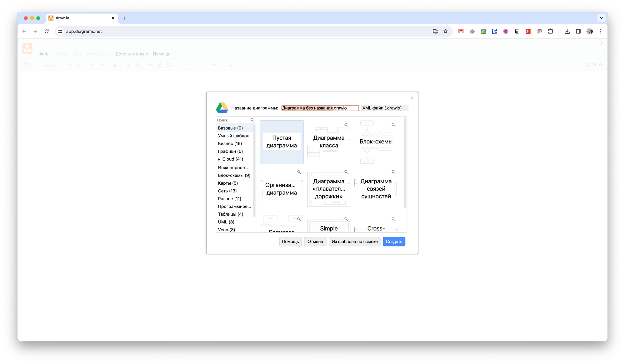The height and width of the screenshot is (364, 625).
Task: Open the Файл menu
Action: [x=44, y=54]
